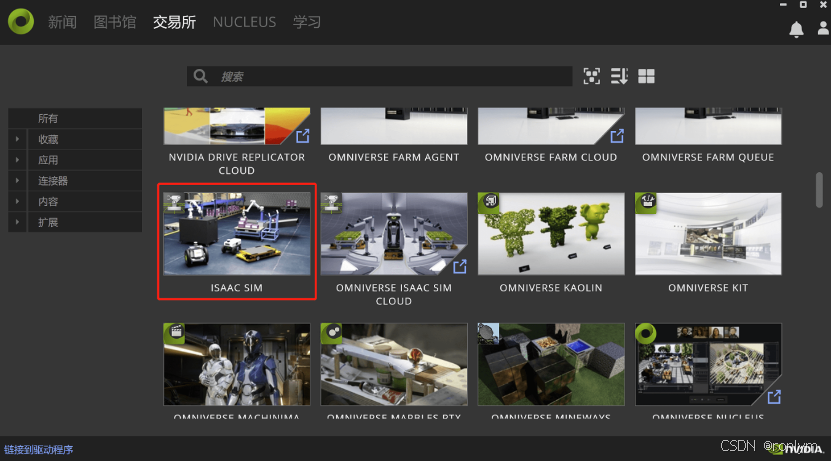Click the badge icon on Omniverse Kit

(646, 202)
